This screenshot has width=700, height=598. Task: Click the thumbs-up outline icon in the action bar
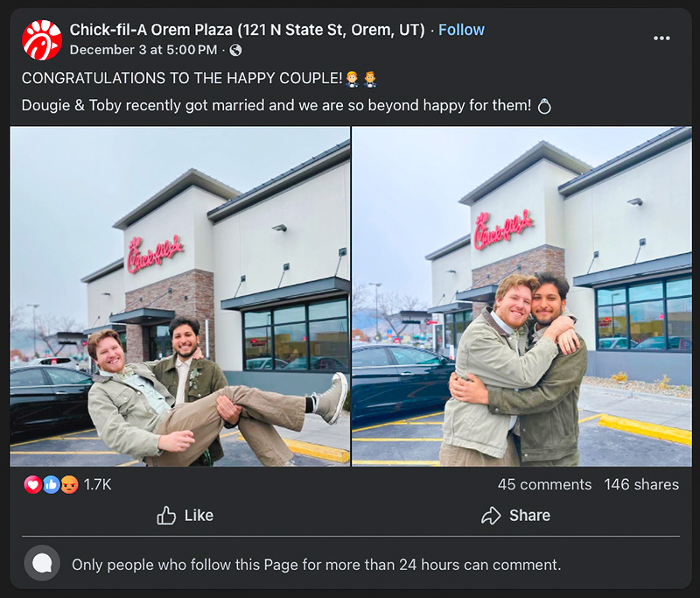166,516
